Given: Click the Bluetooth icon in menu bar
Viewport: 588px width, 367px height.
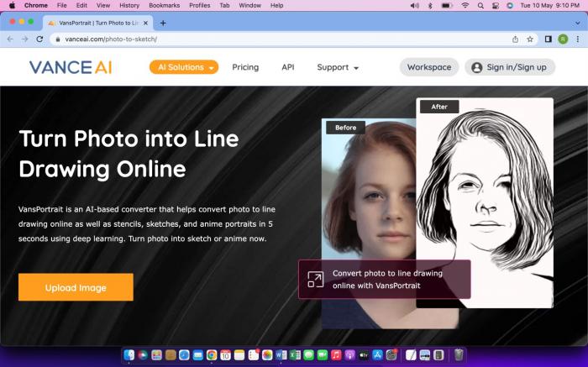Looking at the screenshot, I should point(430,5).
